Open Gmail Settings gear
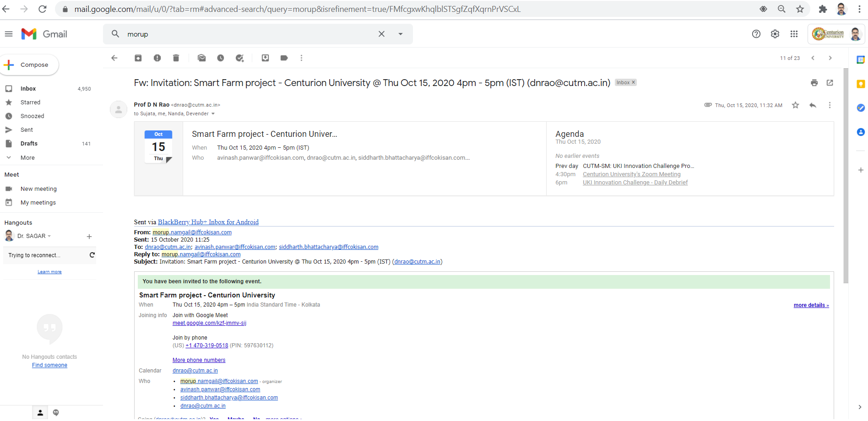 click(775, 34)
